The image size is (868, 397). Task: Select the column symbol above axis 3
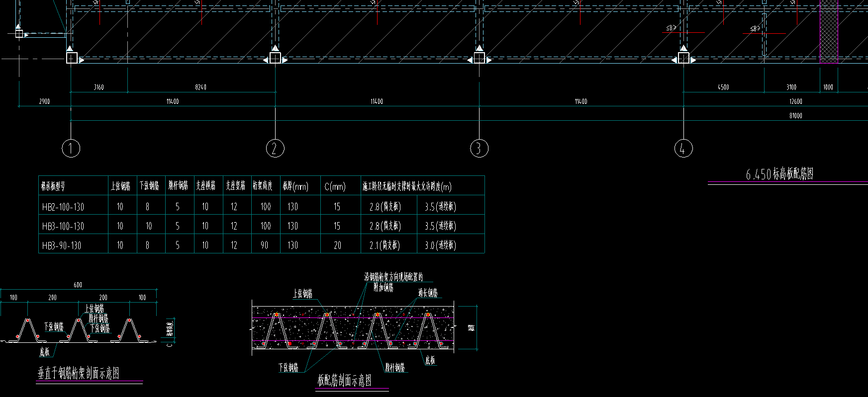tap(479, 58)
